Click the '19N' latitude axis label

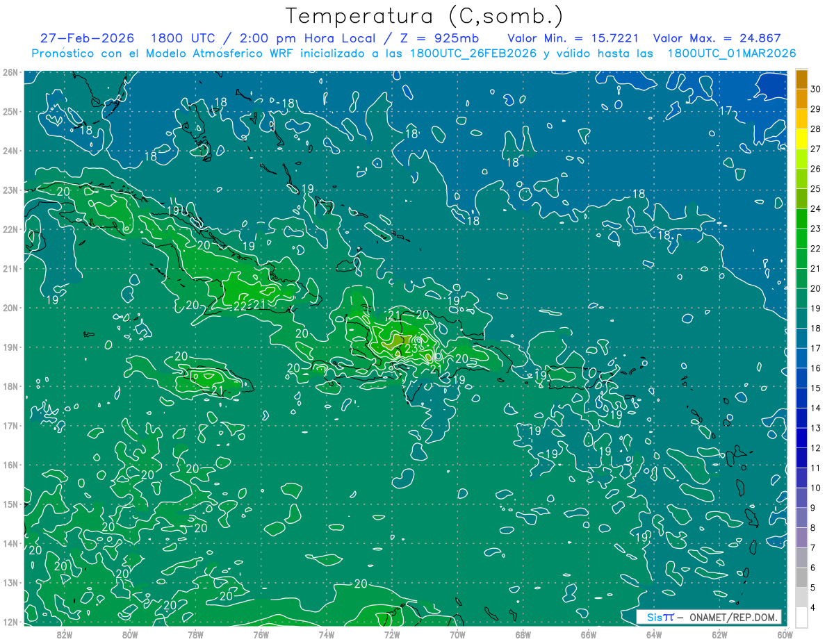tap(10, 347)
